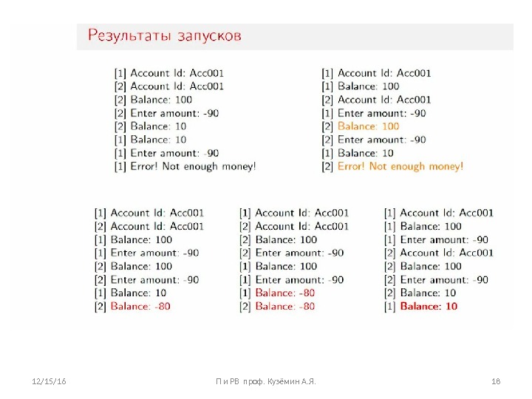
Task: Click the first "Account Id: Acc001" line in the top-left block
Action: (169, 73)
